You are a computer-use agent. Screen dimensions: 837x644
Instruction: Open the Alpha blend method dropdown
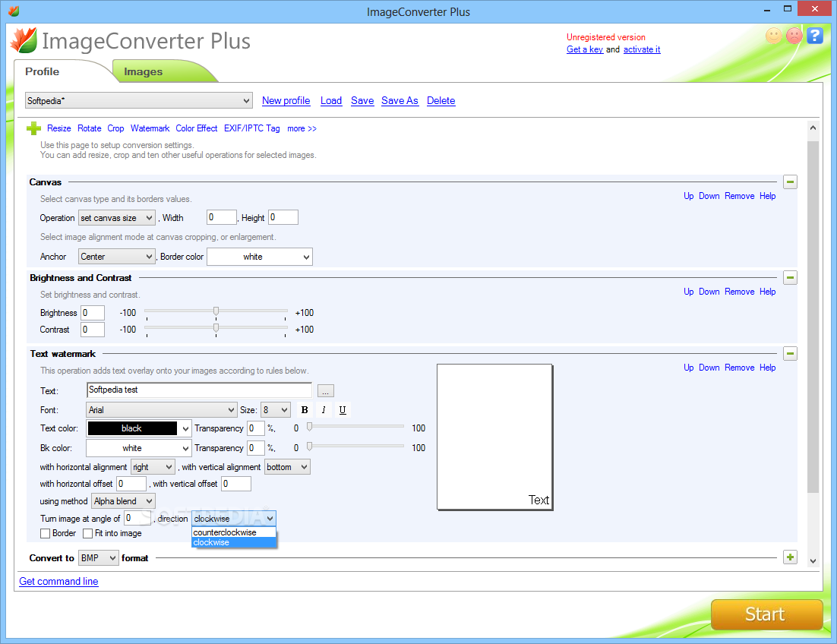pyautogui.click(x=123, y=501)
